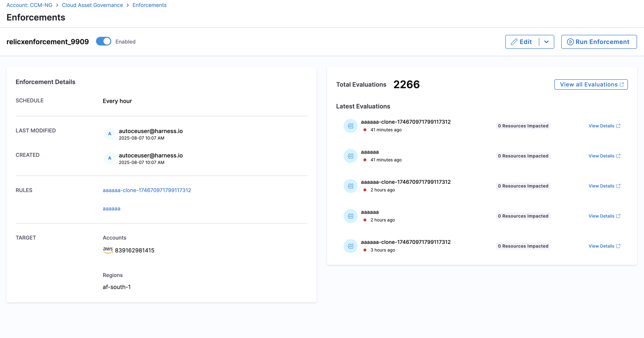The image size is (644, 338).
Task: Go to the Account: CCM-NG breadcrumb
Action: tap(29, 5)
